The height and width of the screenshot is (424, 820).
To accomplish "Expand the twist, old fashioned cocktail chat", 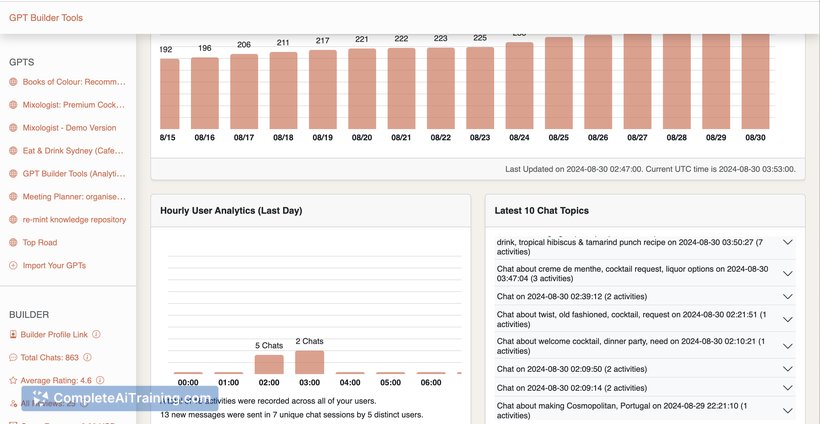I will point(788,319).
